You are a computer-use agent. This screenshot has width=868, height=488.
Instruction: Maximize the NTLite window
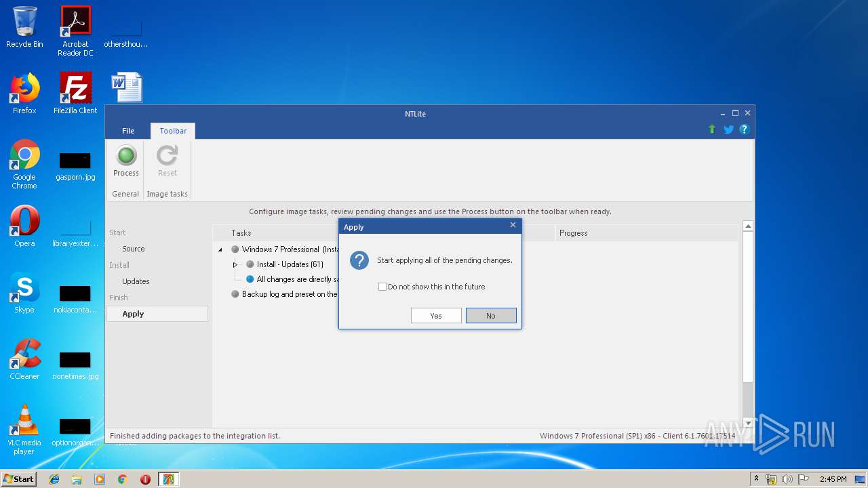pos(735,113)
